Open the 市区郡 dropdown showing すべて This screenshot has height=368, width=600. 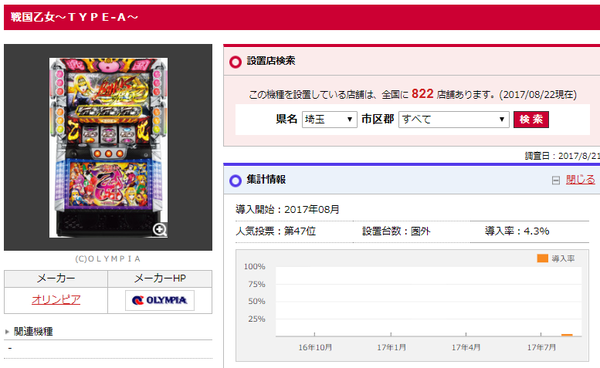454,120
